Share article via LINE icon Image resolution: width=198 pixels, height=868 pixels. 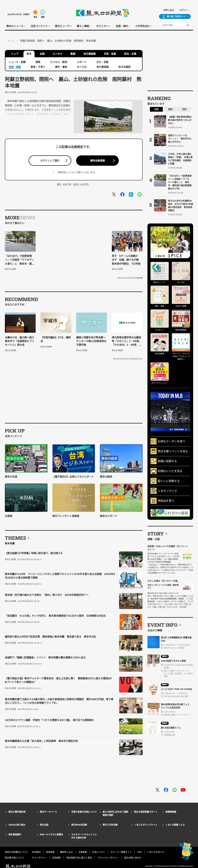[x=139, y=194]
